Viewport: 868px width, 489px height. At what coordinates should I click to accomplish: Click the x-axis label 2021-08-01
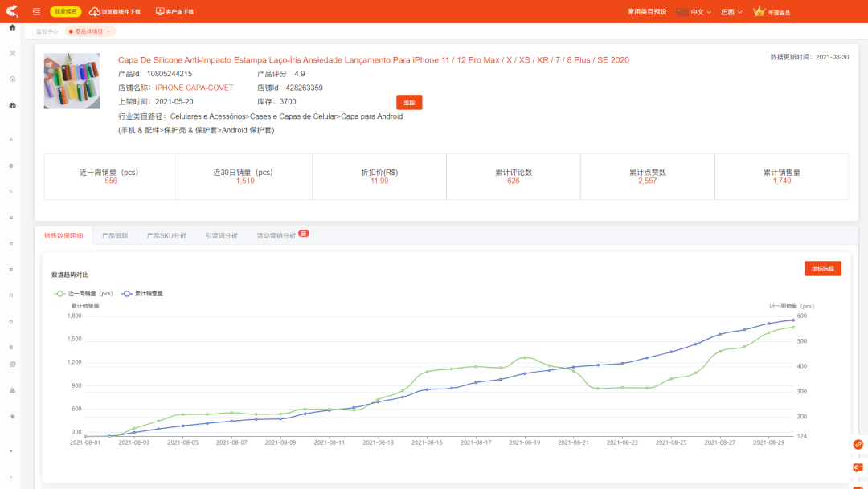click(85, 442)
